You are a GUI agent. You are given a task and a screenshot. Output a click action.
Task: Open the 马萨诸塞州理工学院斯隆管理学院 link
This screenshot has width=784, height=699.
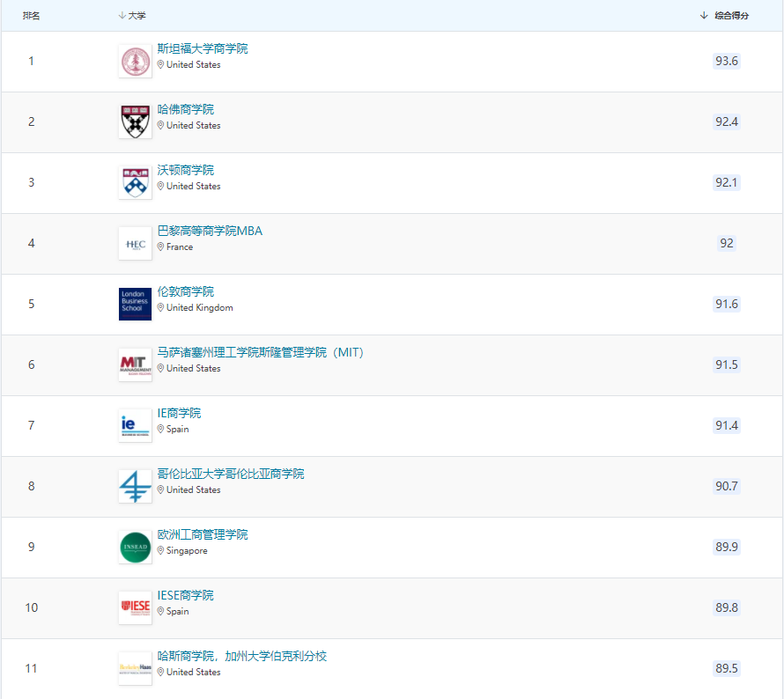(x=260, y=352)
